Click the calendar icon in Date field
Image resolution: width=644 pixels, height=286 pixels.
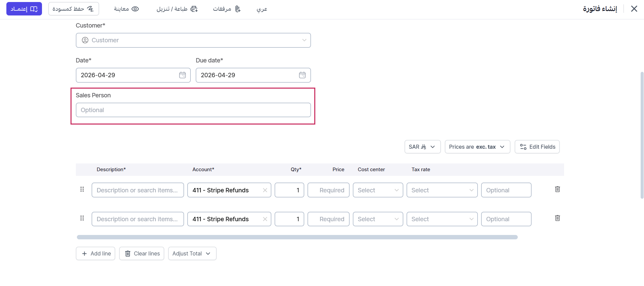pos(182,75)
